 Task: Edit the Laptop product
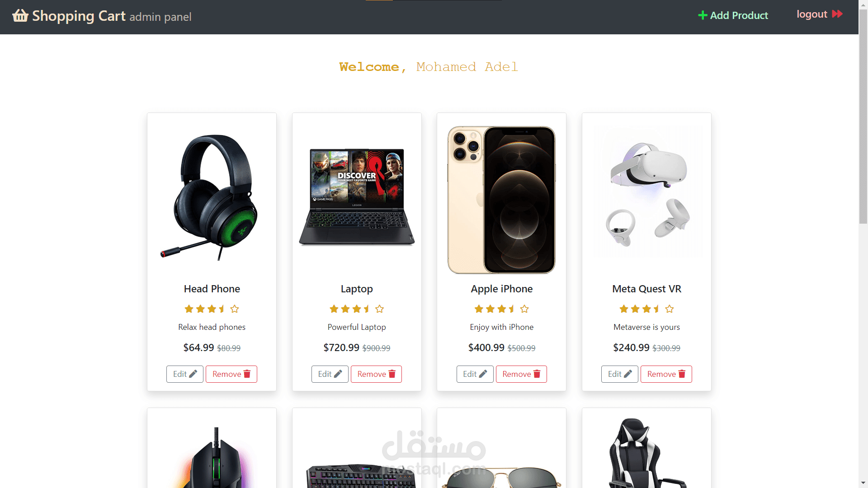pyautogui.click(x=330, y=374)
